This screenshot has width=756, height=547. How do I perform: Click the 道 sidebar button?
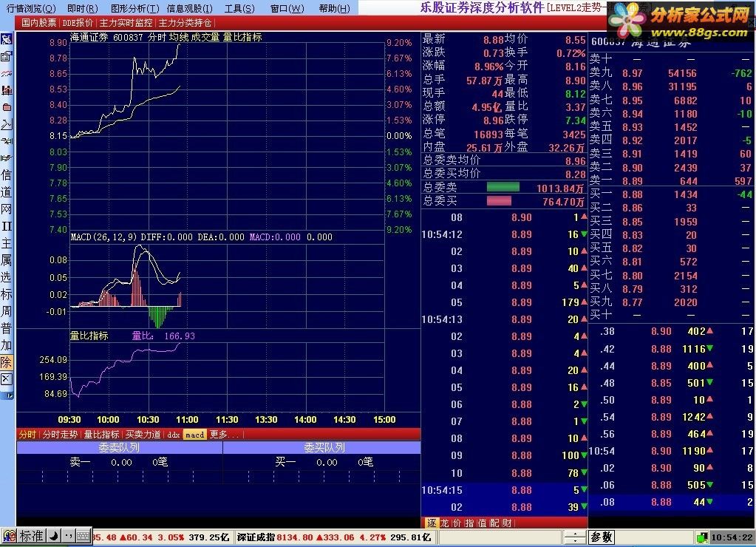tap(6, 192)
